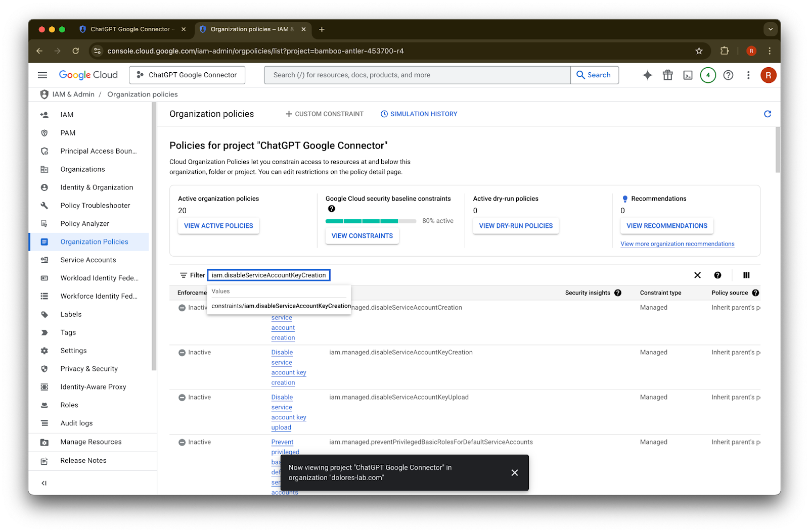
Task: Click iam.managed.disableServiceAccountKeyUpload cell text
Action: (x=399, y=398)
